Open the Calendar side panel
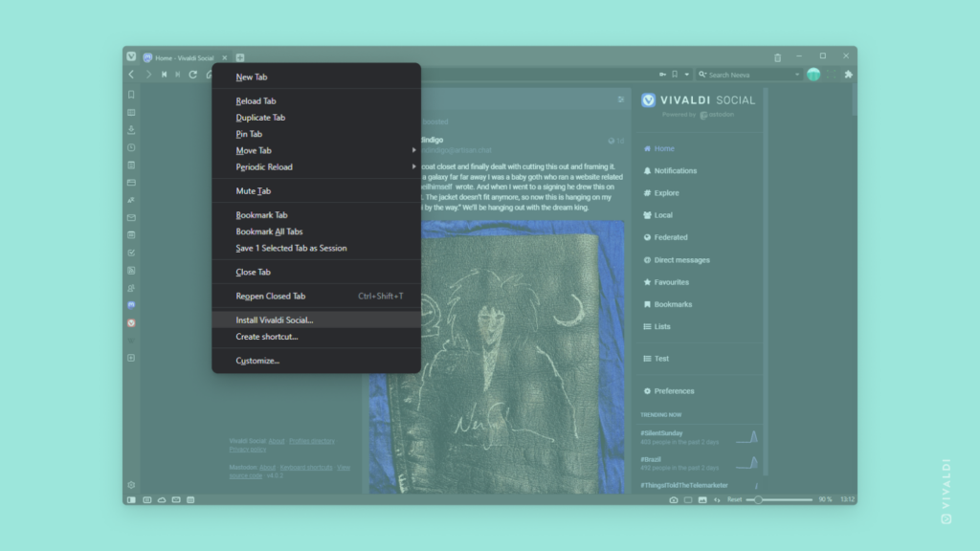 coord(131,235)
